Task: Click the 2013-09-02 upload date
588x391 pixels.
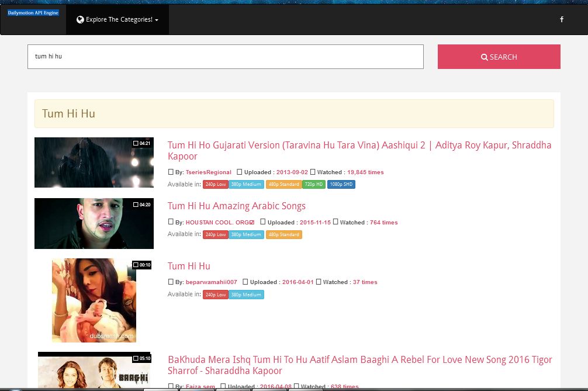Action: [292, 172]
